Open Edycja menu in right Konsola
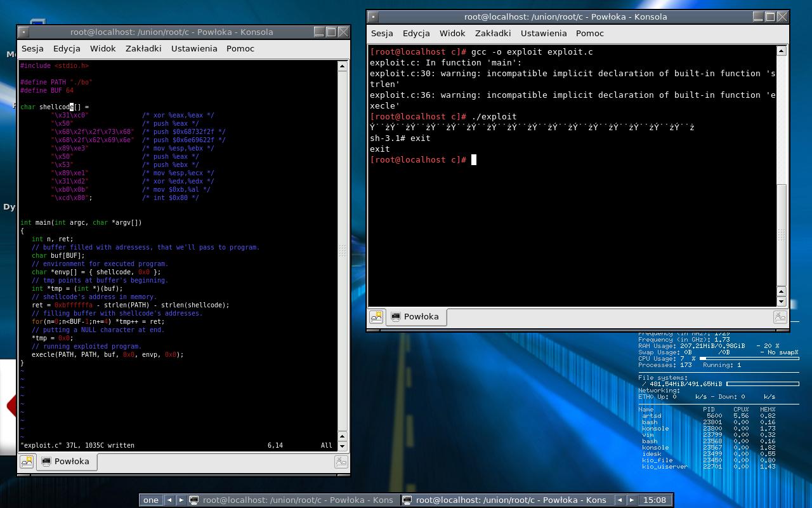 click(x=416, y=33)
